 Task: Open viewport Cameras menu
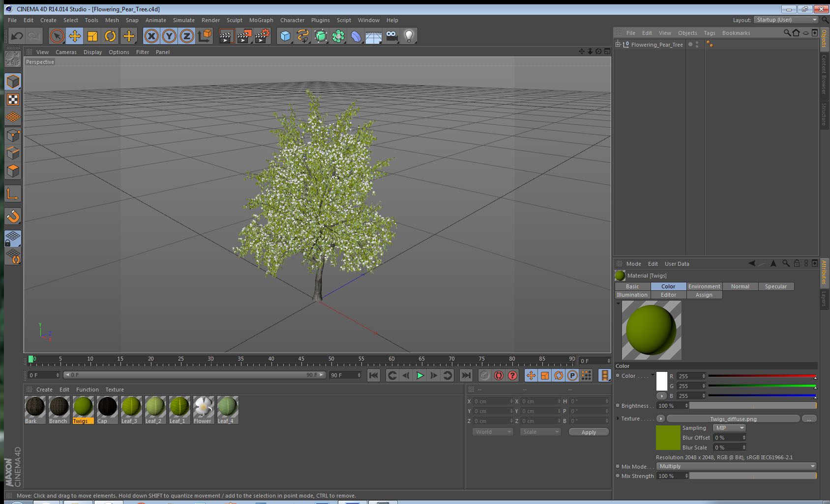(x=66, y=52)
